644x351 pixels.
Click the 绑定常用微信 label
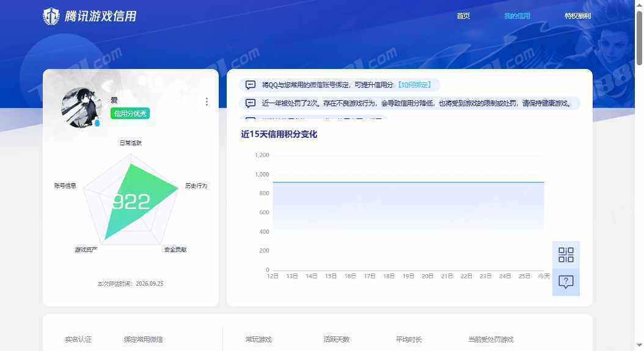[x=144, y=339]
